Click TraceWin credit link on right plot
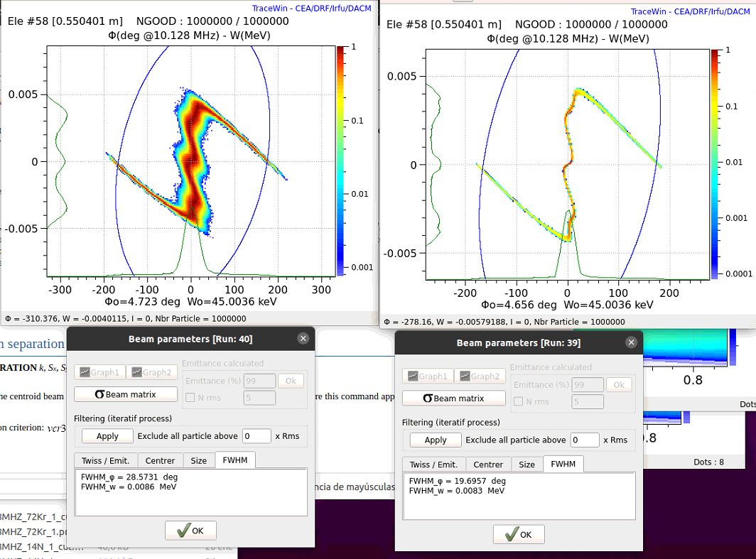756x559 pixels. tap(691, 11)
